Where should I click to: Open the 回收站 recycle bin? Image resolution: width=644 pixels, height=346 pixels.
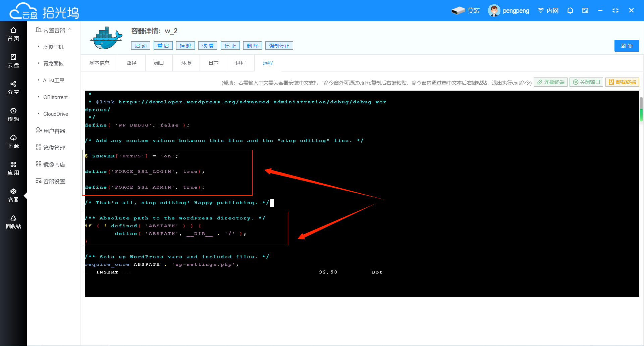tap(13, 222)
